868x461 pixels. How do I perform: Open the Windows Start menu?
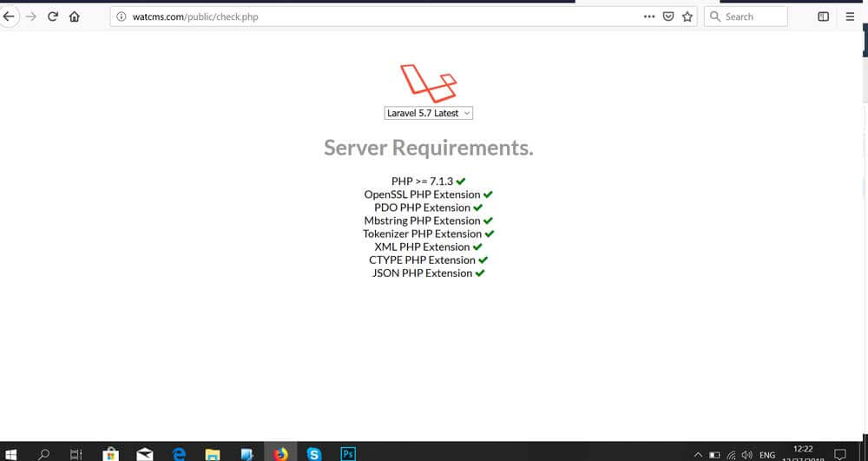(x=10, y=454)
